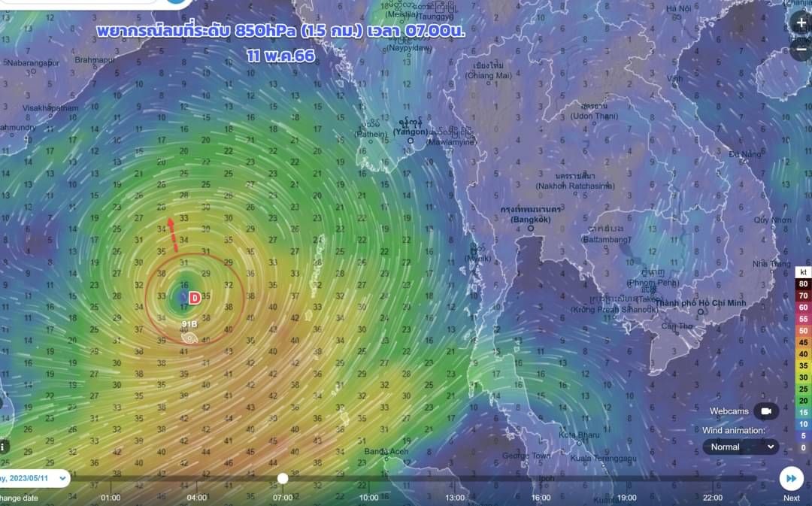This screenshot has height=506, width=812.
Task: Select 19:00 on the timeline
Action: 626,497
